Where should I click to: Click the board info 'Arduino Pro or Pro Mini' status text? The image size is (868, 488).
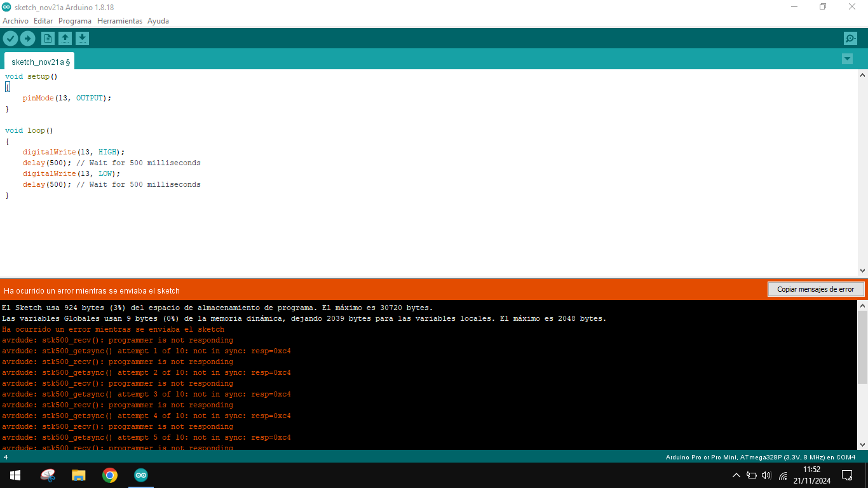coord(761,457)
